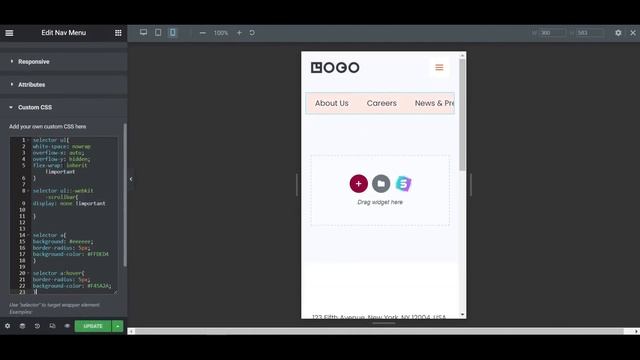Collapse the Custom CSS section
The width and height of the screenshot is (640, 360).
64,107
